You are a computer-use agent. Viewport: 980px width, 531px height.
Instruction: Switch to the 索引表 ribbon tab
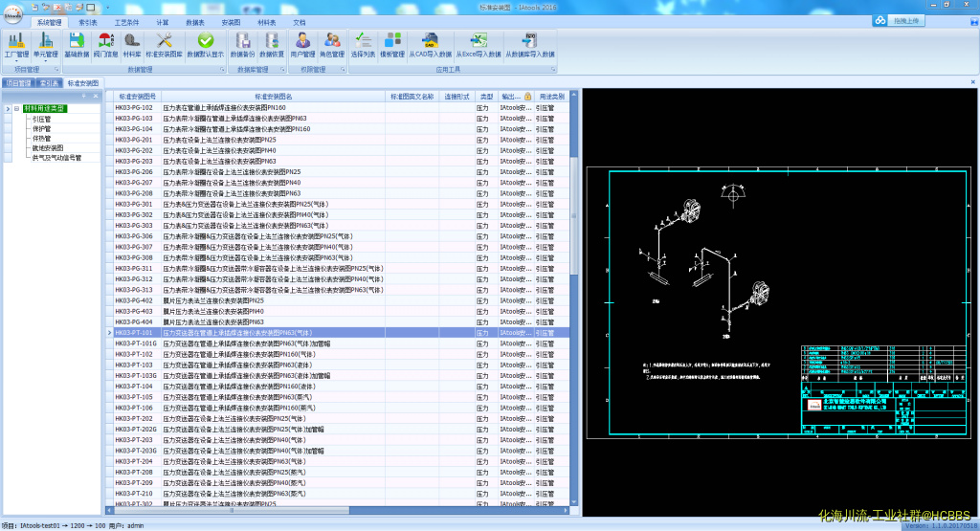tap(88, 23)
